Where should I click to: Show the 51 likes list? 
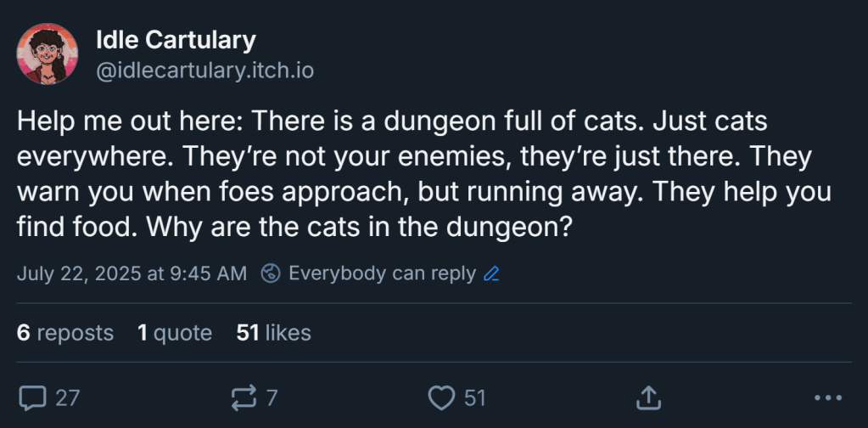pos(273,333)
